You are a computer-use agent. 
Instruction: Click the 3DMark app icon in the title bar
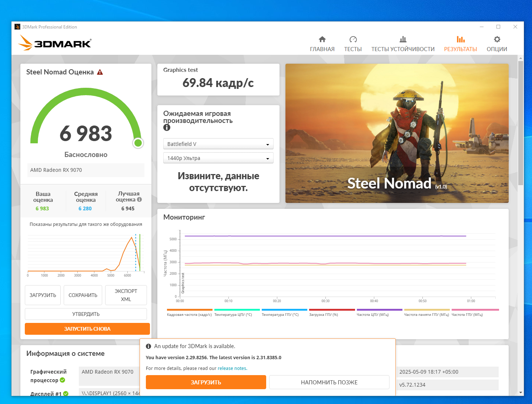pos(17,27)
